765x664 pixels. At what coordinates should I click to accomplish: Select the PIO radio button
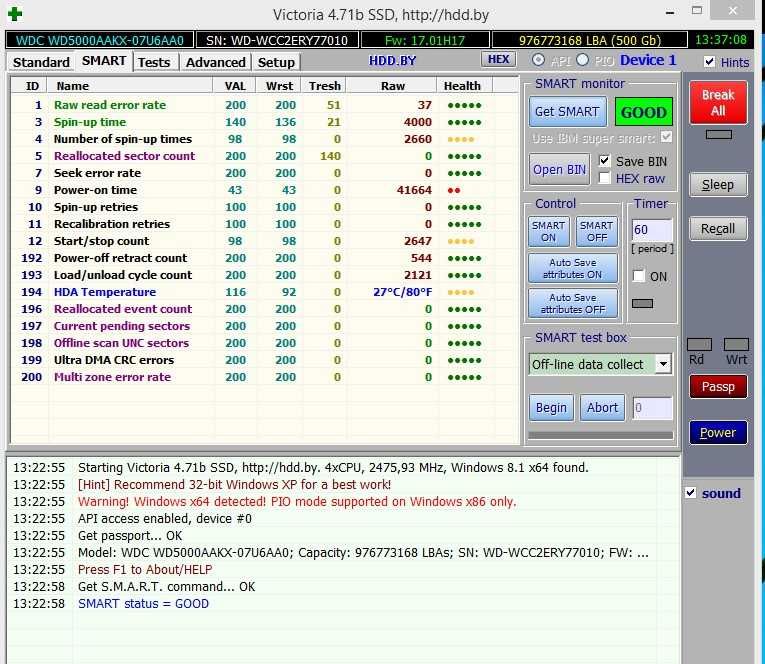tap(583, 60)
